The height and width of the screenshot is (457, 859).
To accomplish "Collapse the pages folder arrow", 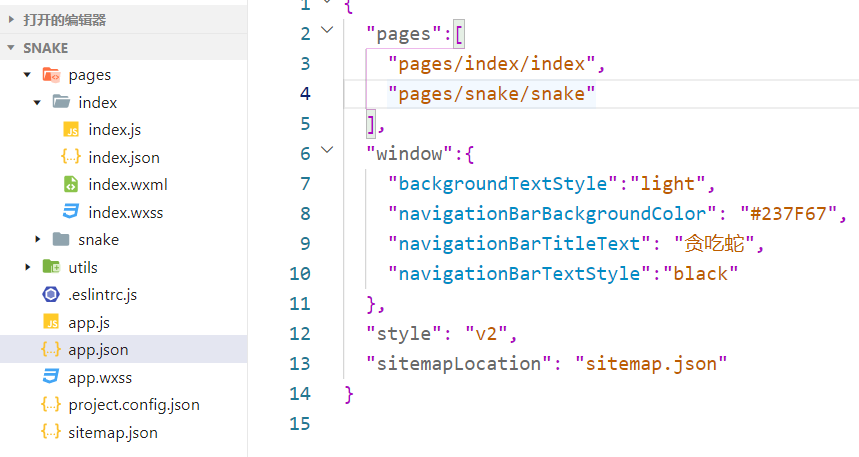I will point(27,75).
